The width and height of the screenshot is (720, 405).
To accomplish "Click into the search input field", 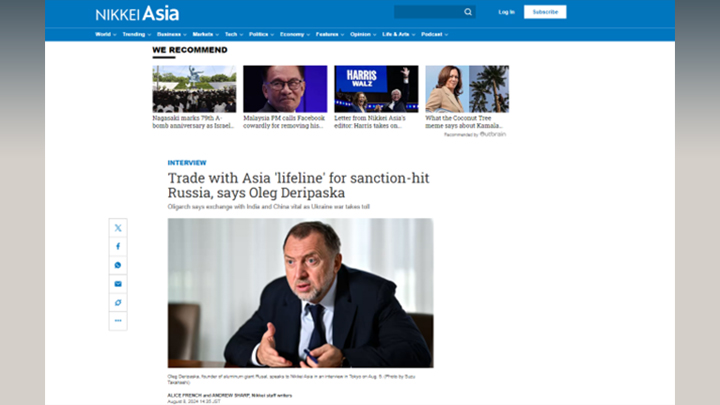I will 428,12.
